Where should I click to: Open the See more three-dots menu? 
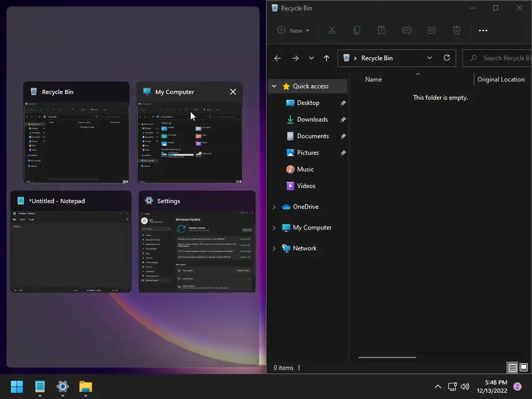483,30
